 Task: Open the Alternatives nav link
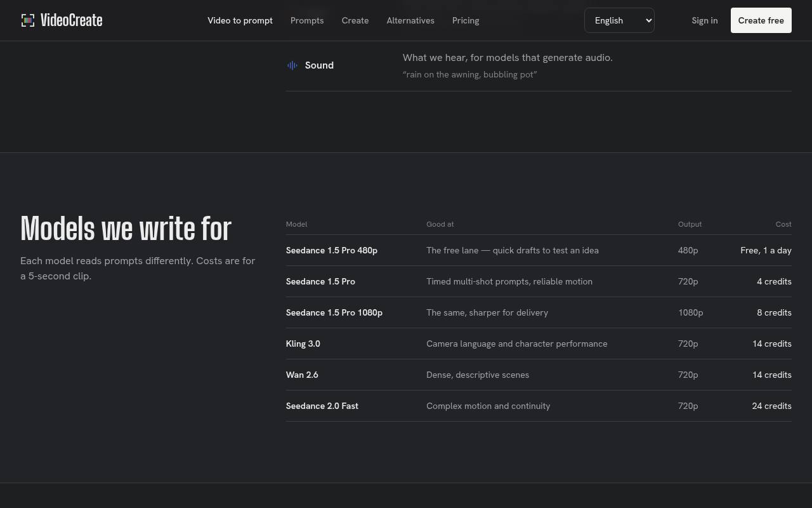point(410,20)
